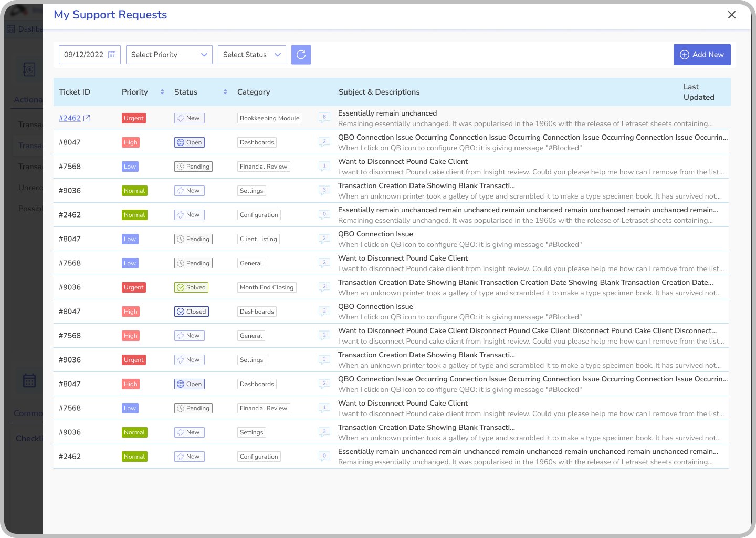Click the Month End Closing category tag
The width and height of the screenshot is (756, 538).
[x=267, y=287]
